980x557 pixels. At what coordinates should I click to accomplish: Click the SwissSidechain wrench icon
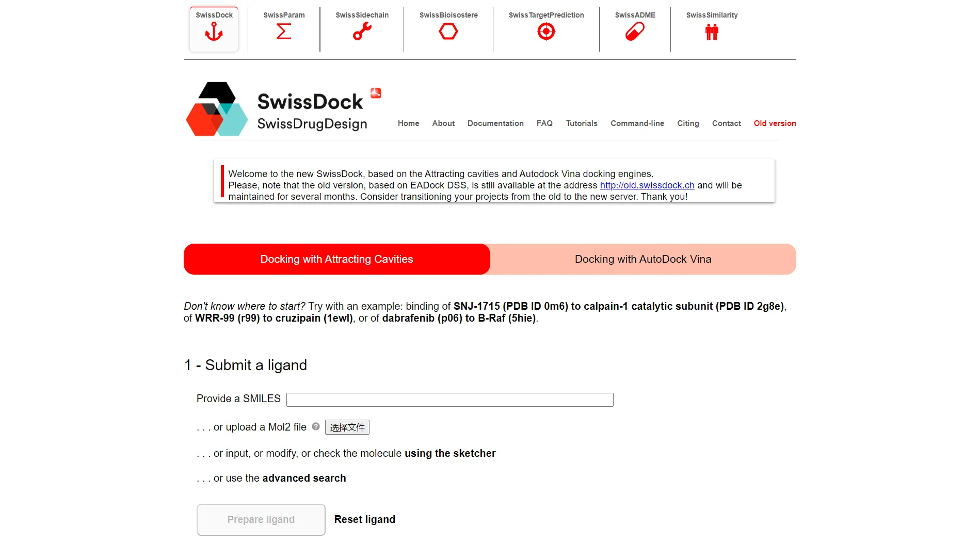click(362, 31)
